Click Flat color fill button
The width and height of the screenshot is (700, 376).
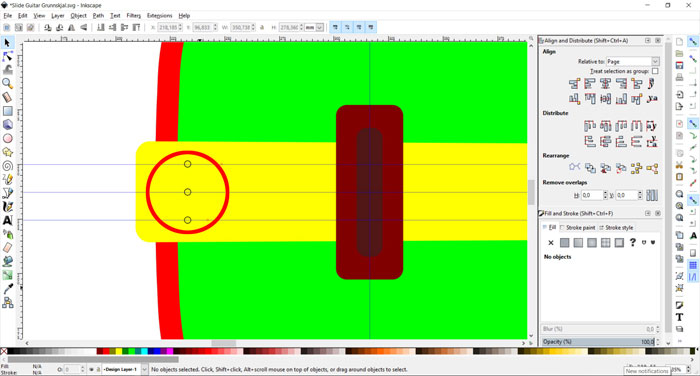(565, 242)
